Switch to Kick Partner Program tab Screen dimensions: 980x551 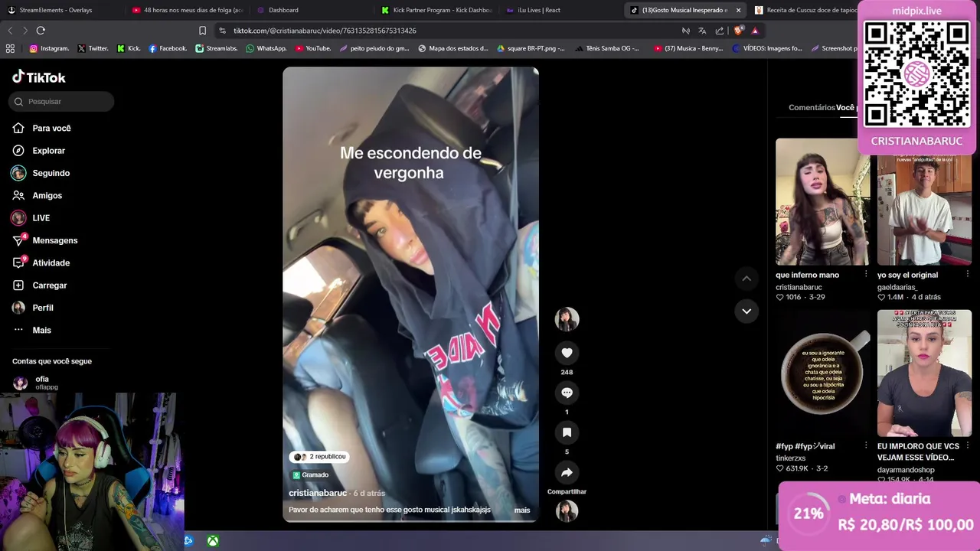436,10
